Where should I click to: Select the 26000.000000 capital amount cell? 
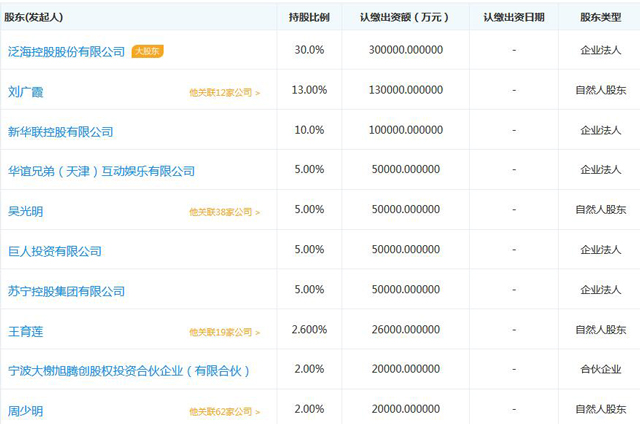(x=406, y=329)
